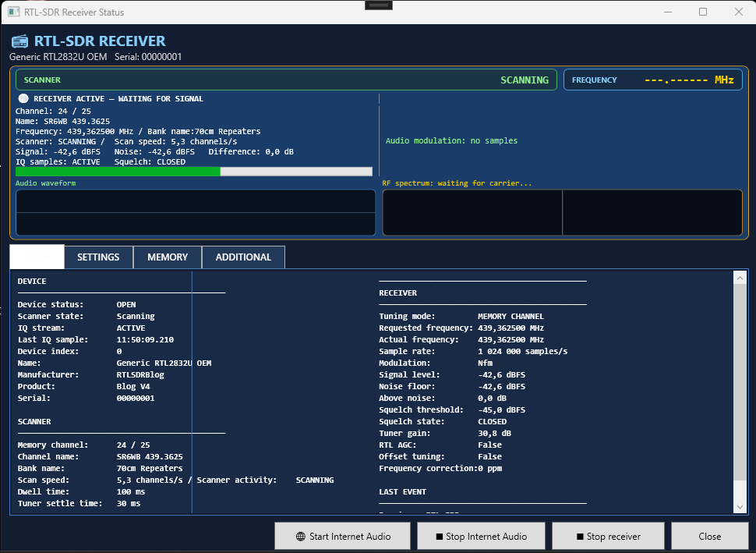Click Manufacturer value 'RTLSDRBlog'
Viewport: 756px width, 553px height.
pos(140,375)
